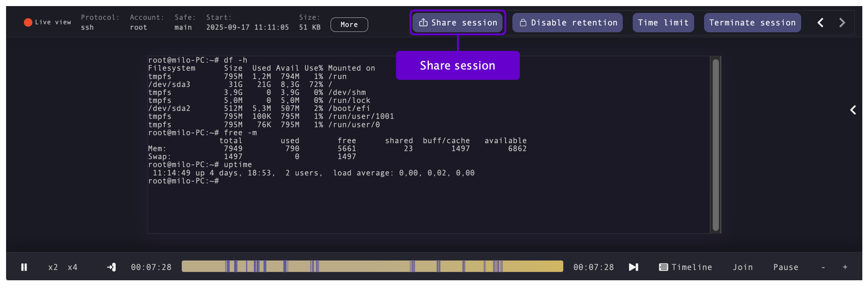Click Terminate session button
Screen dimensions: 868x289
coord(752,23)
